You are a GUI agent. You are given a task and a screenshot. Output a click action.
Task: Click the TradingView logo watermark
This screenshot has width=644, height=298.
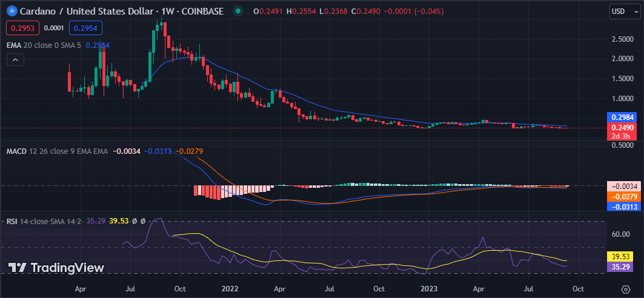[56, 268]
